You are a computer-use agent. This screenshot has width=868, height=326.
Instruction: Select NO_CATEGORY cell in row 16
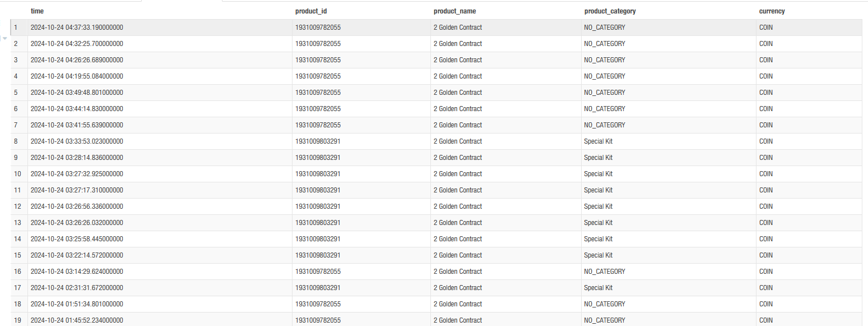coord(604,272)
